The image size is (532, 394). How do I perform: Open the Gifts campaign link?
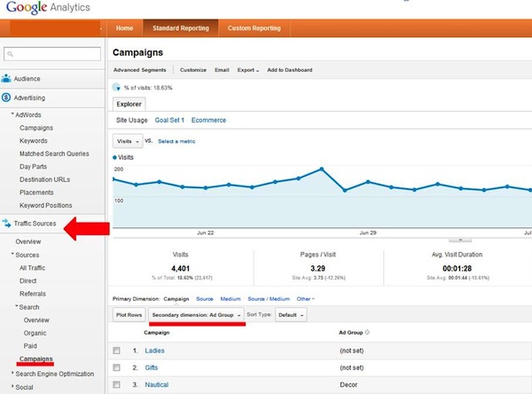point(152,367)
